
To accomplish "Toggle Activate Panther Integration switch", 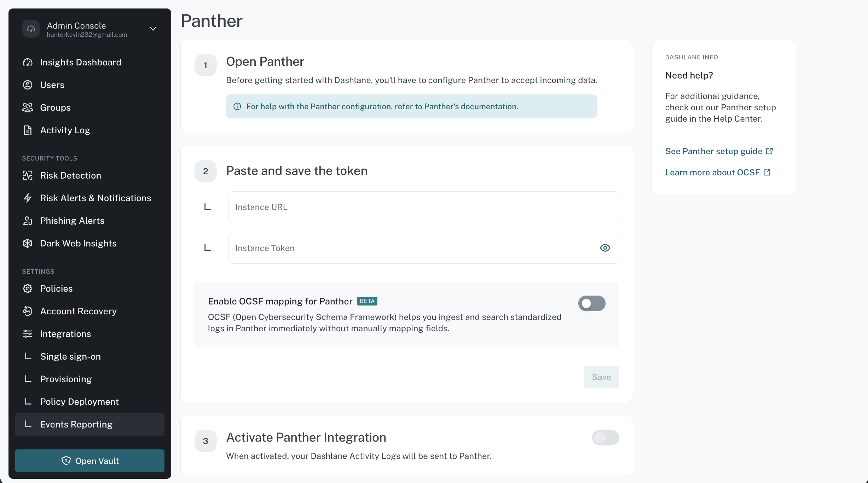I will [x=606, y=438].
